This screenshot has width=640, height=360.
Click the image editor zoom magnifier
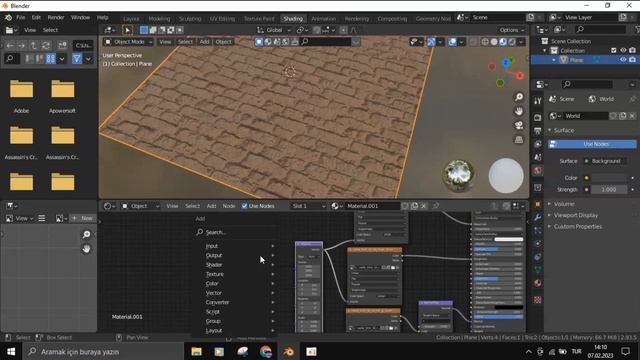87,234
